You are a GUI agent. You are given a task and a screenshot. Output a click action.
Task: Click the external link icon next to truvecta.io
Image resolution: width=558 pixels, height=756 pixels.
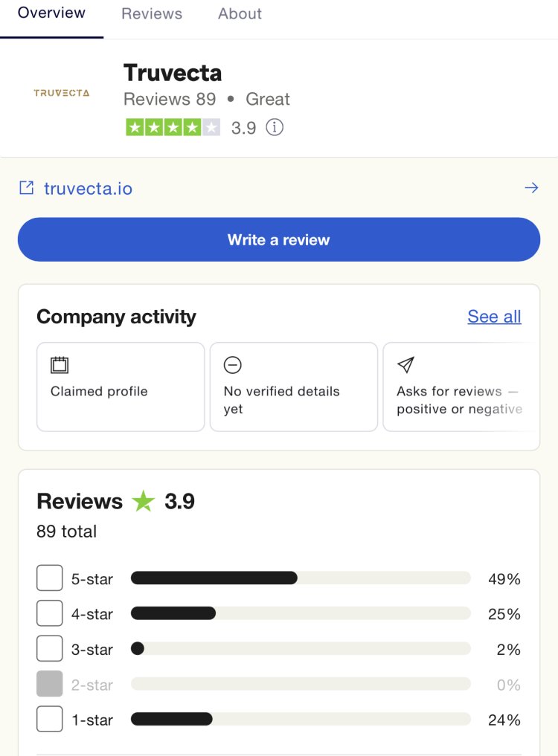coord(27,187)
